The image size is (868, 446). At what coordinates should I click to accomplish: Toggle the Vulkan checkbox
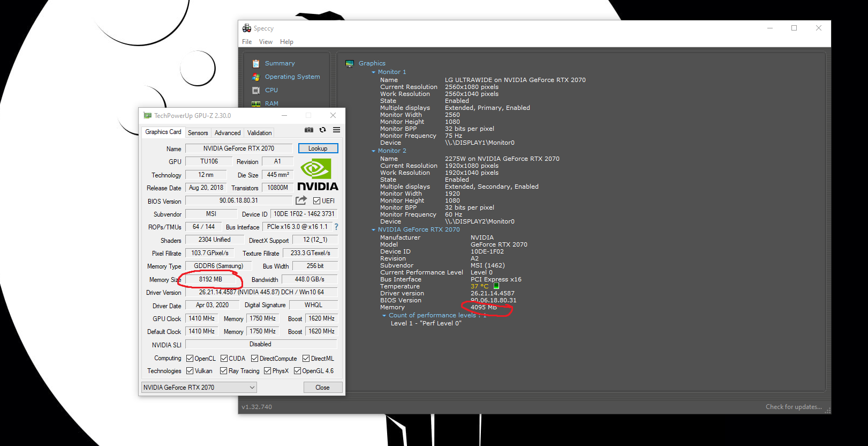click(190, 370)
